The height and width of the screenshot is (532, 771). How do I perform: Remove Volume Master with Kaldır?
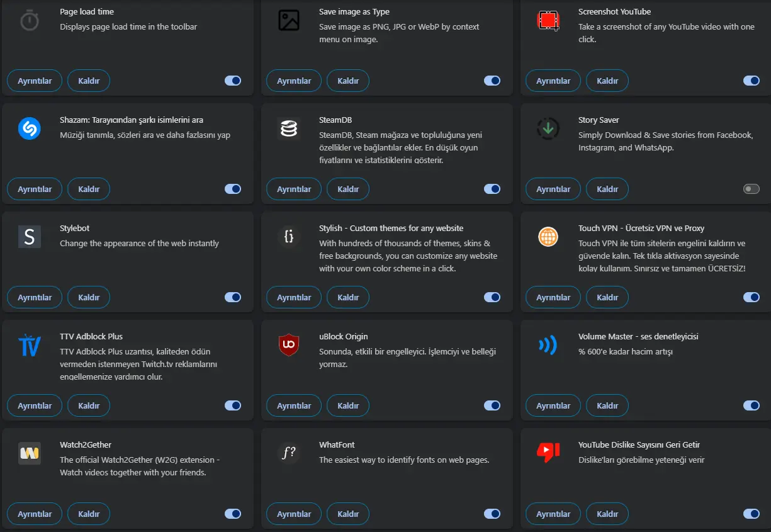click(x=607, y=405)
